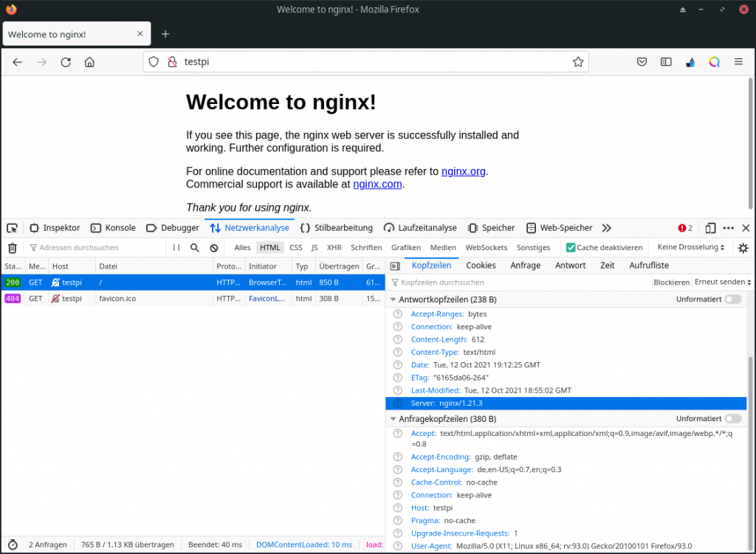
Task: Open the Firefox hamburger menu
Action: [x=738, y=62]
